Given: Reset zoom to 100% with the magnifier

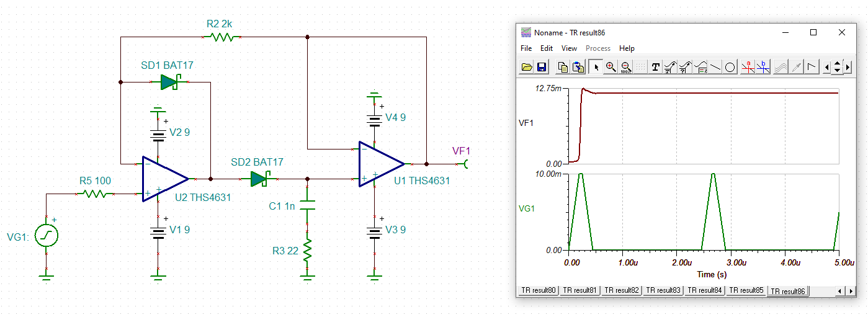Looking at the screenshot, I should pos(626,67).
